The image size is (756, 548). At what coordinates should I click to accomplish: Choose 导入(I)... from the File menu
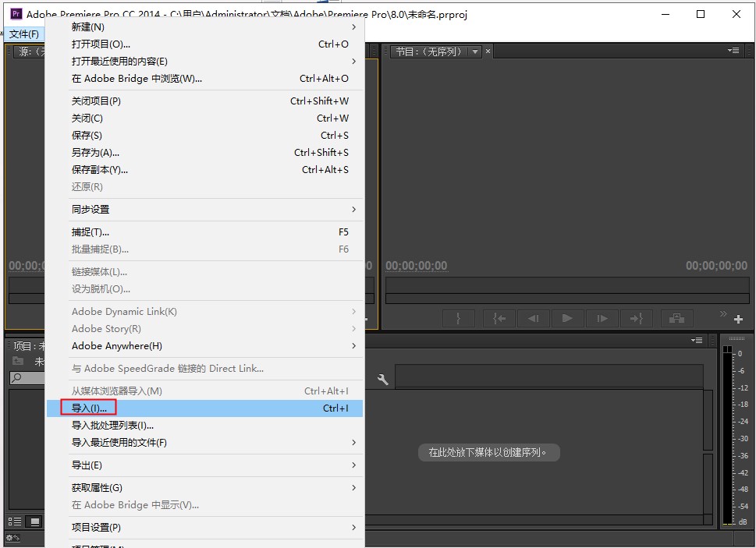[x=205, y=408]
